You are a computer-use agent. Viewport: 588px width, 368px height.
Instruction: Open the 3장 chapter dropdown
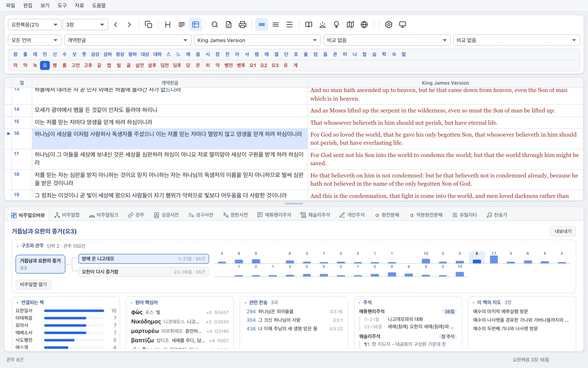click(x=85, y=25)
